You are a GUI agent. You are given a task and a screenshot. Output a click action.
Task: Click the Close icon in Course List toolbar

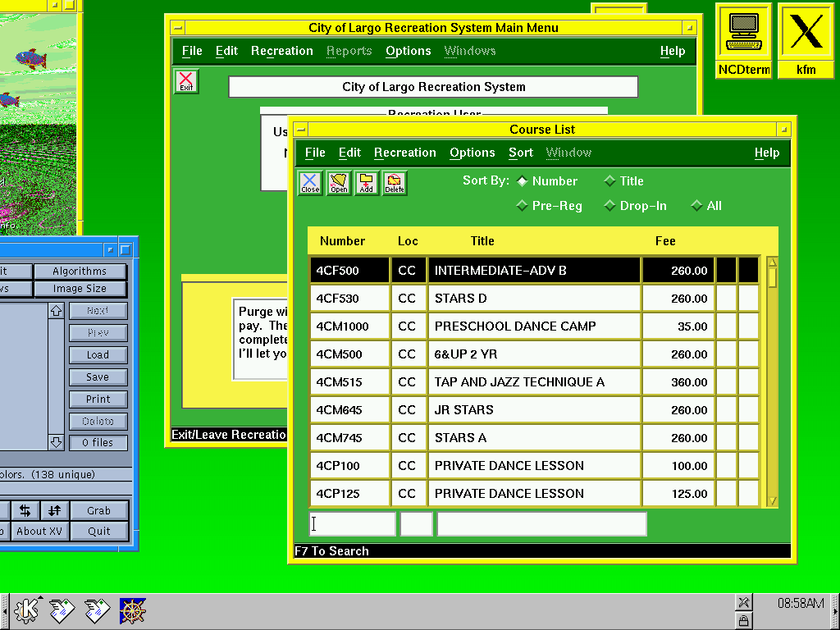pyautogui.click(x=310, y=183)
